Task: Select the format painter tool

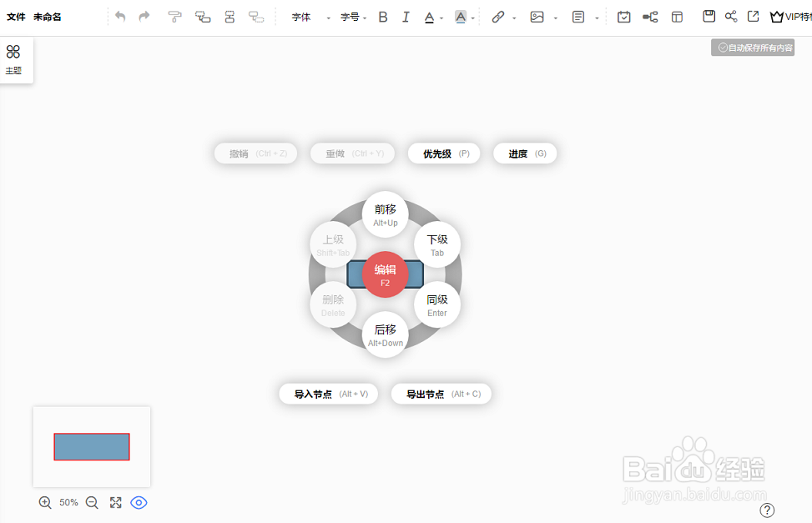Action: coord(175,17)
